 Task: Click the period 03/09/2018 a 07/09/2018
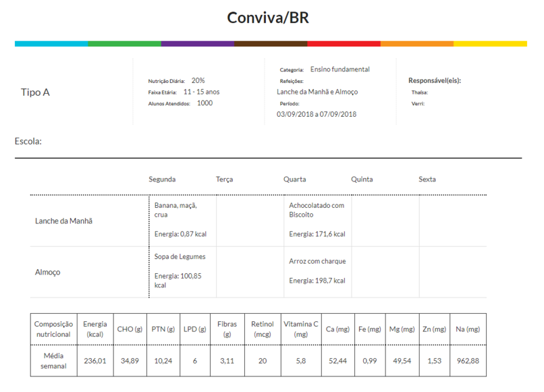click(x=316, y=114)
